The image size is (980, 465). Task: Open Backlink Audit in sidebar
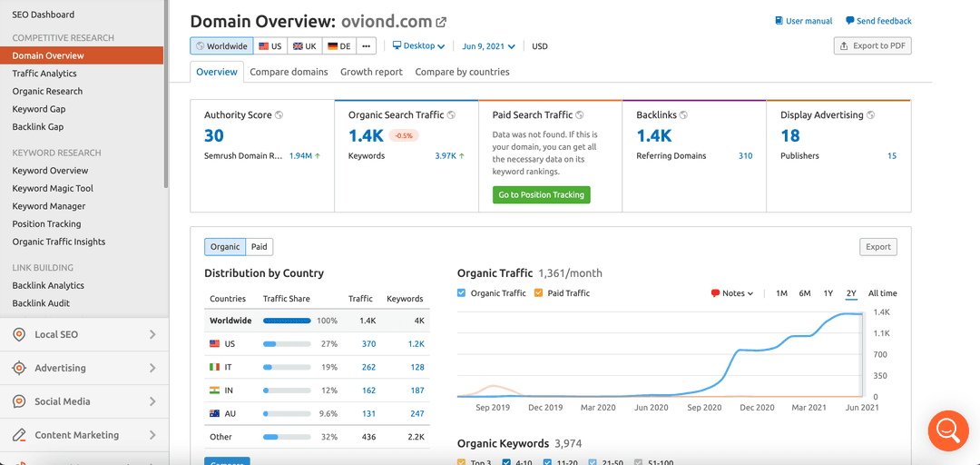pos(41,303)
